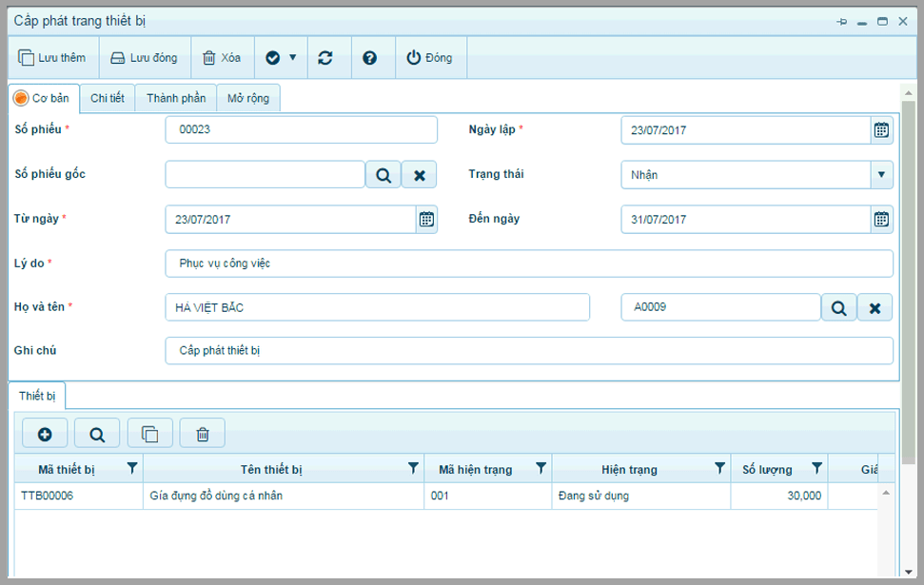Click the Họ và tên name field

click(x=377, y=307)
